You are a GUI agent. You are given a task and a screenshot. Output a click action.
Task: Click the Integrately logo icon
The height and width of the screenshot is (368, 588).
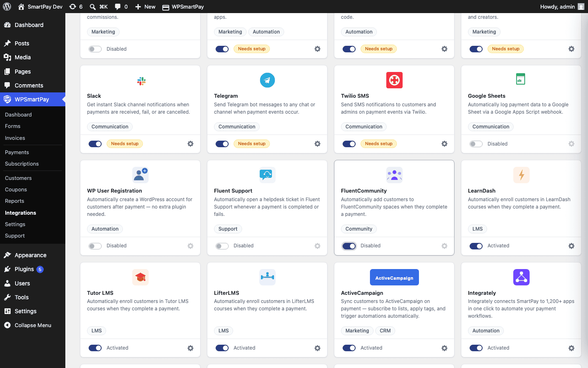pyautogui.click(x=521, y=277)
